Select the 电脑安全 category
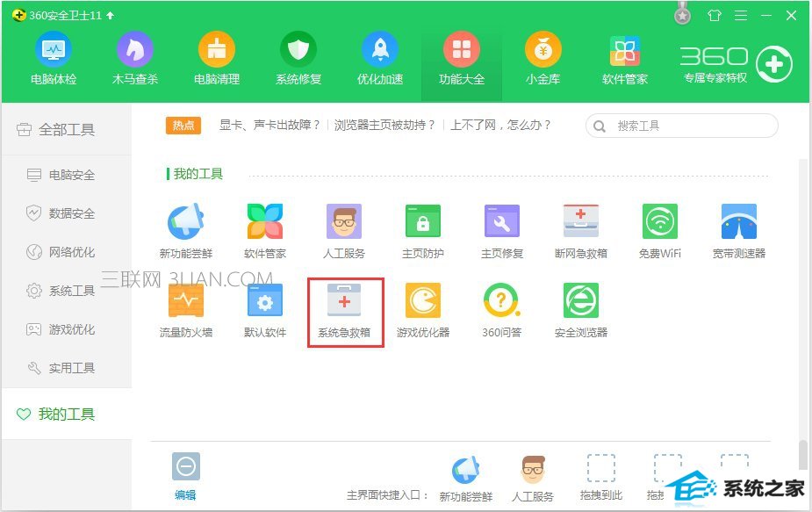Screen dimensions: 812x512 (61, 175)
